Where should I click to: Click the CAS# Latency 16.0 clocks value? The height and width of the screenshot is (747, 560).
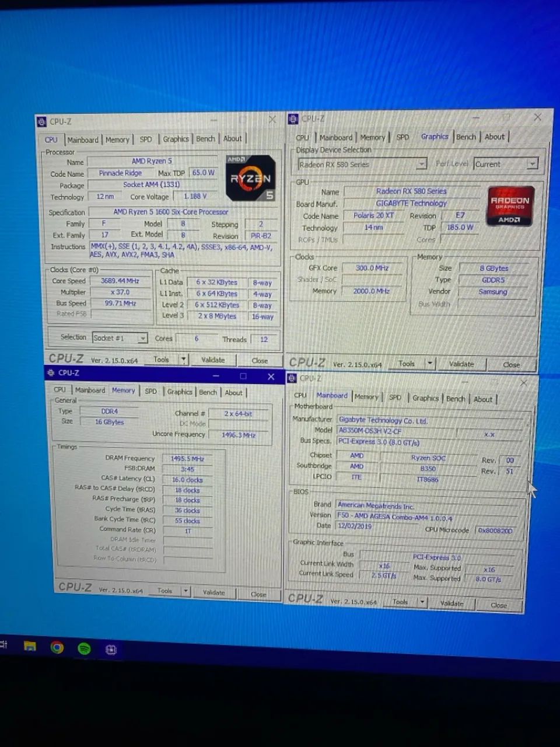pos(187,480)
